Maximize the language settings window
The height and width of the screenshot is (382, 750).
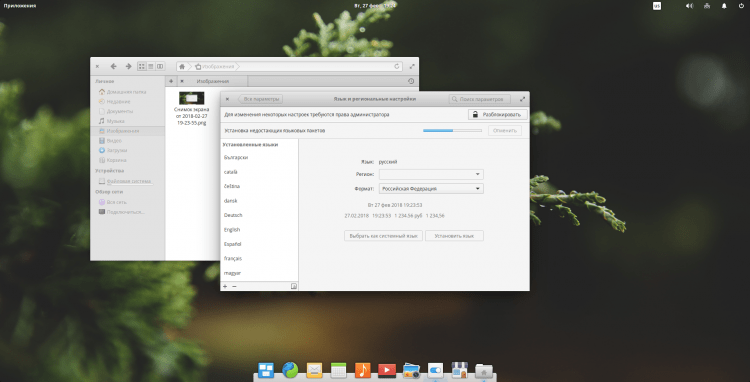point(522,99)
